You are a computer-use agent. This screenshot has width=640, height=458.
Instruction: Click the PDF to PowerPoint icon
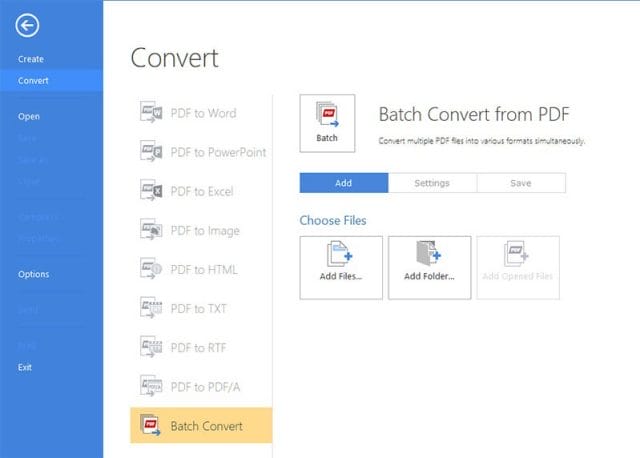151,151
